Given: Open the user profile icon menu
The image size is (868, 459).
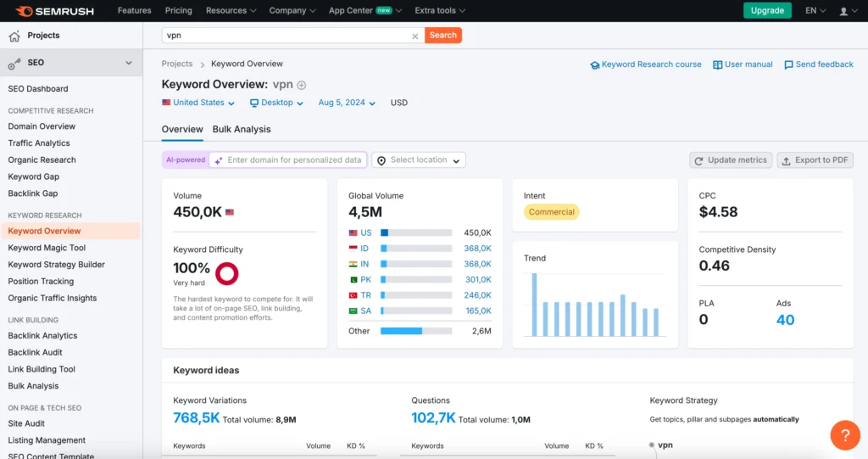Looking at the screenshot, I should pyautogui.click(x=843, y=11).
